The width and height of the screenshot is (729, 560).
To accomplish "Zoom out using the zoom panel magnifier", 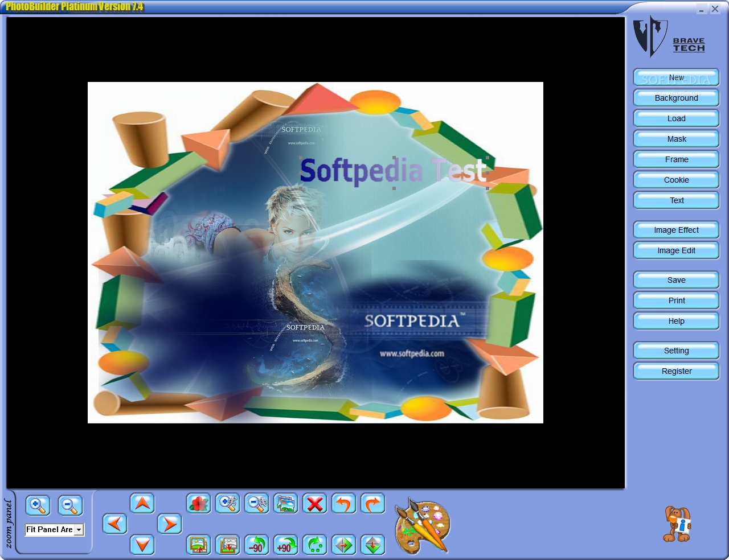I will tap(71, 505).
